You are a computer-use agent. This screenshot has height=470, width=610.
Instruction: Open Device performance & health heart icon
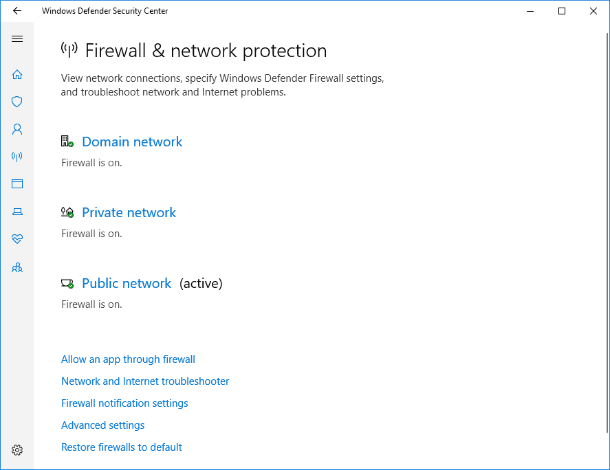[x=17, y=239]
